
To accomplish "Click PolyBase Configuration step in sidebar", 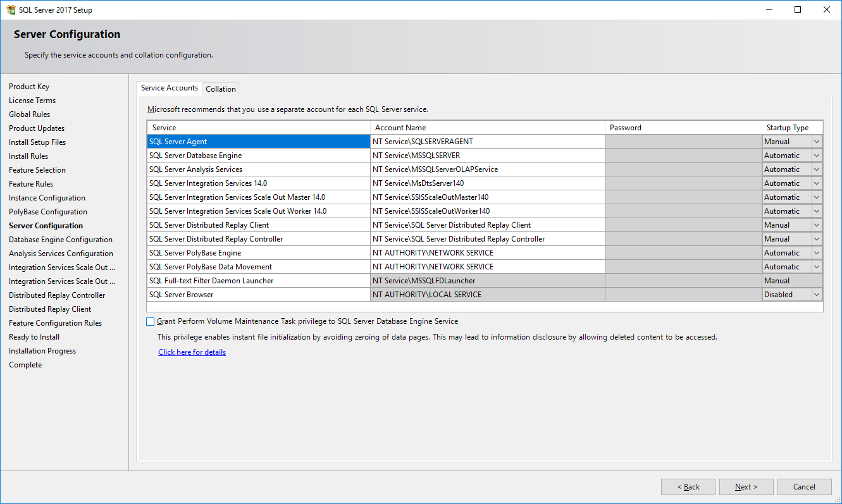I will [x=48, y=212].
